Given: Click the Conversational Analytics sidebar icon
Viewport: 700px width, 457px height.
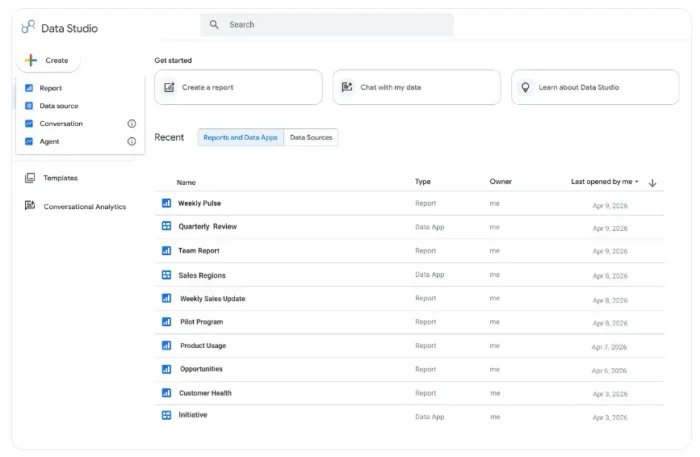Looking at the screenshot, I should click(x=30, y=205).
